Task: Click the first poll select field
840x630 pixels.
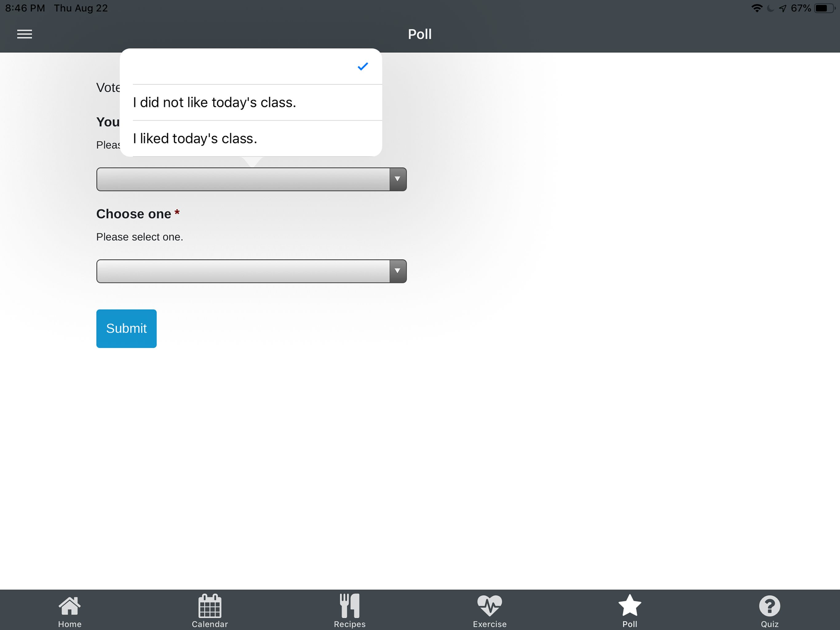Action: [243, 179]
